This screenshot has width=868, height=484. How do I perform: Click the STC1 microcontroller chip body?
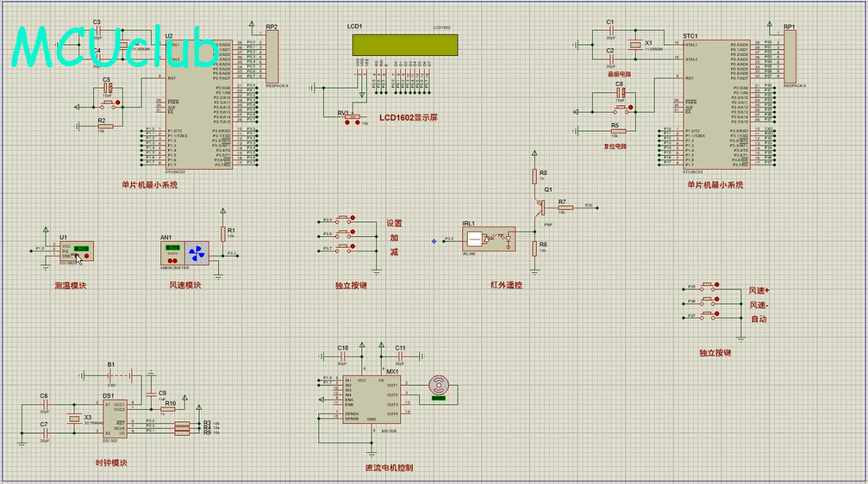coord(715,103)
